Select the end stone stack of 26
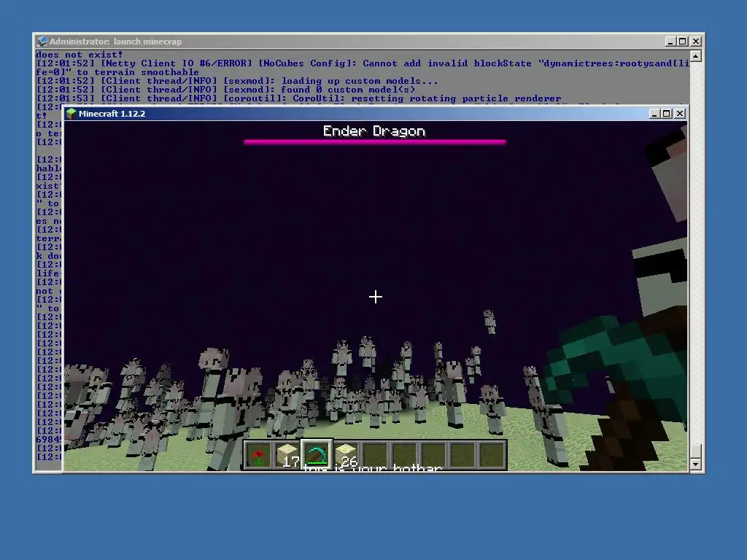The height and width of the screenshot is (560, 747). click(x=347, y=455)
